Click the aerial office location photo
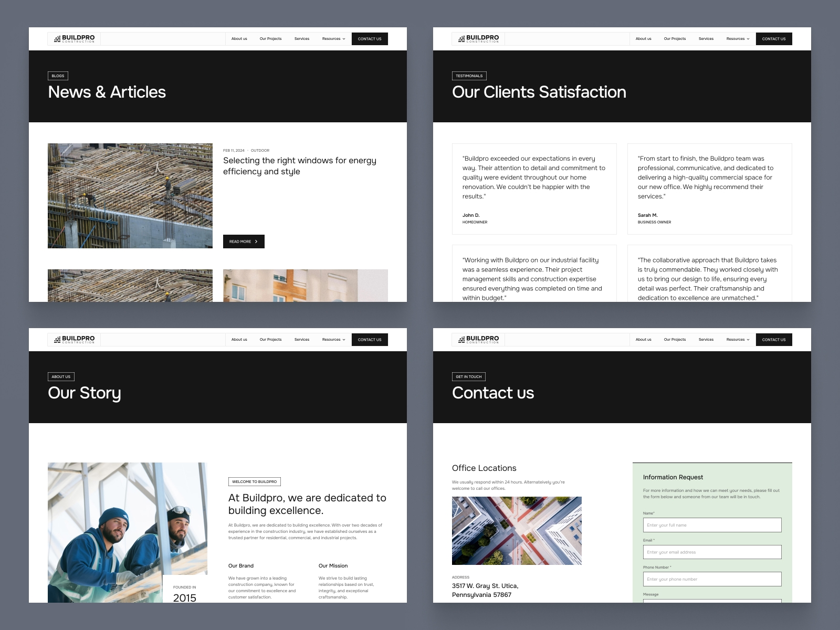Image resolution: width=840 pixels, height=630 pixels. tap(517, 531)
